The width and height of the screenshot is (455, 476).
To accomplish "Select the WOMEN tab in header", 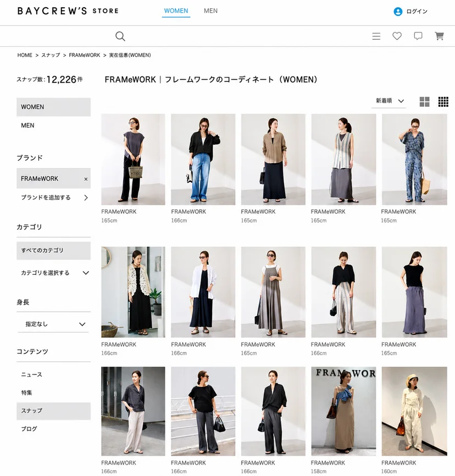I will (x=176, y=11).
